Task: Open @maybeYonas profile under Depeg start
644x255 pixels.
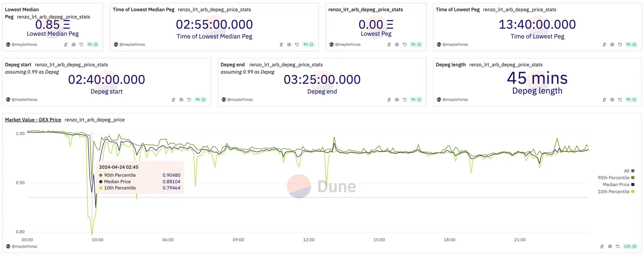Action: pos(24,100)
